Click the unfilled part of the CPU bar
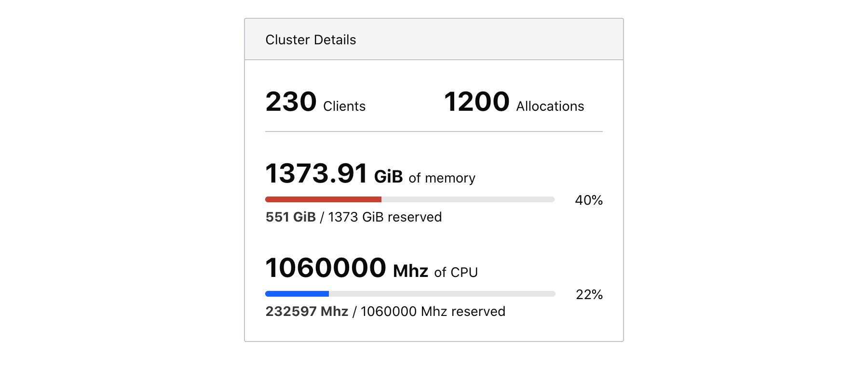 pos(442,294)
